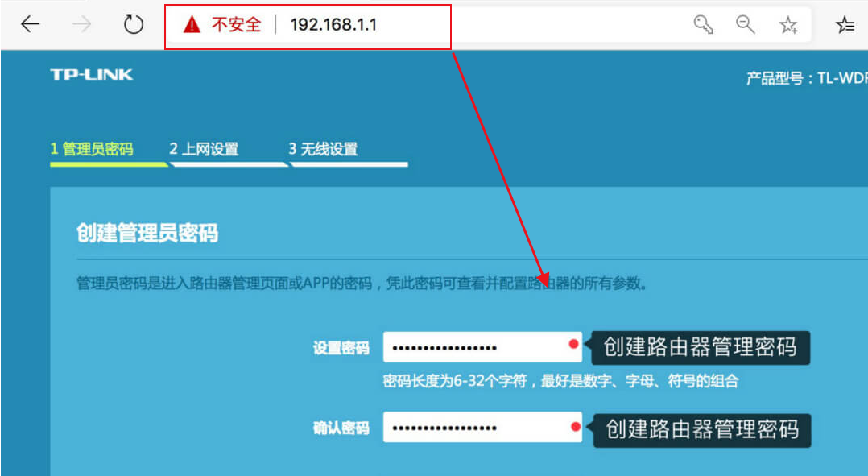Click the tooltip label next to 确认密码

[701, 430]
